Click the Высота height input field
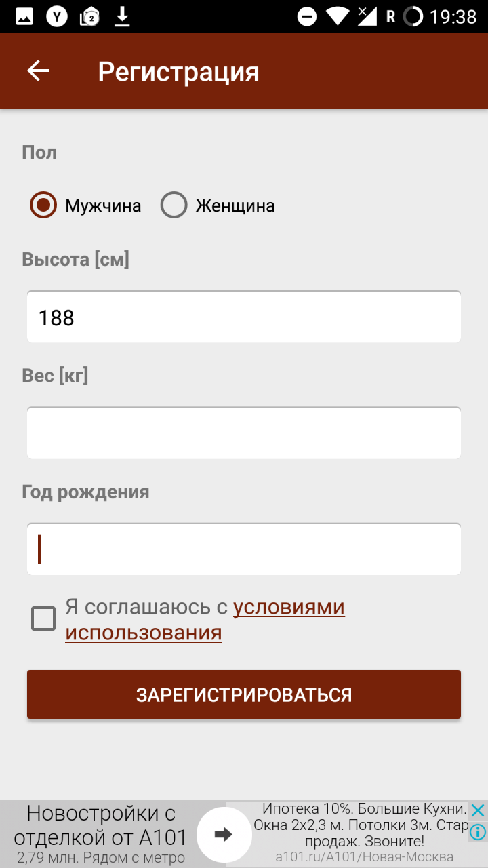Viewport: 488px width, 868px height. point(244,317)
